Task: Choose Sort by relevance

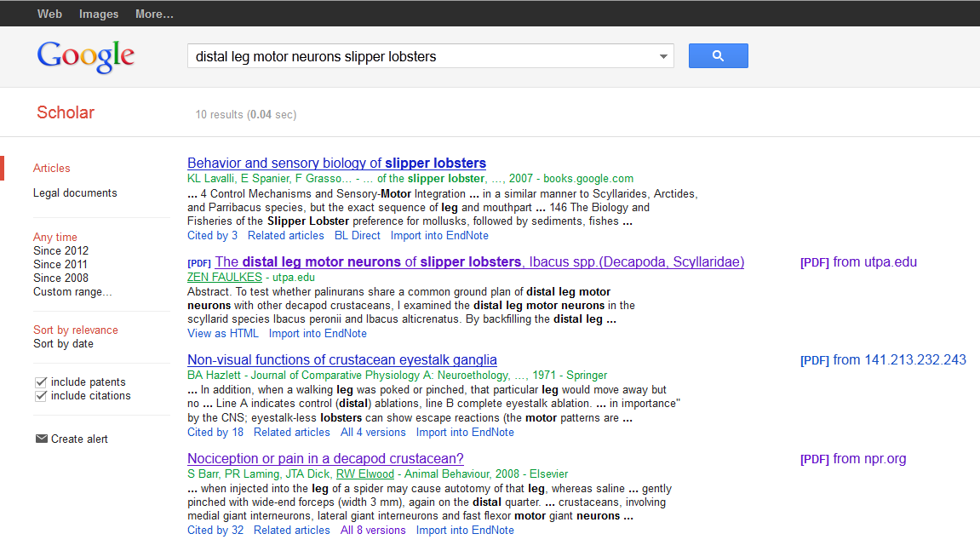Action: [76, 330]
